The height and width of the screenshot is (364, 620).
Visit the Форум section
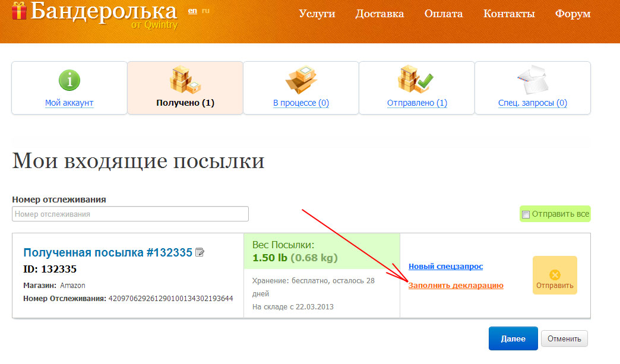[572, 14]
